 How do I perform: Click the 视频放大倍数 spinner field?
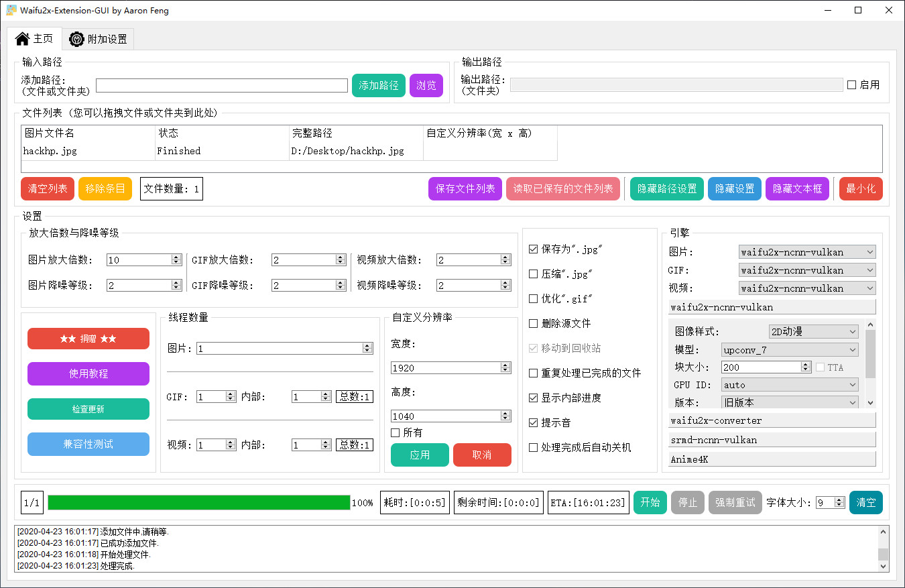pos(474,259)
